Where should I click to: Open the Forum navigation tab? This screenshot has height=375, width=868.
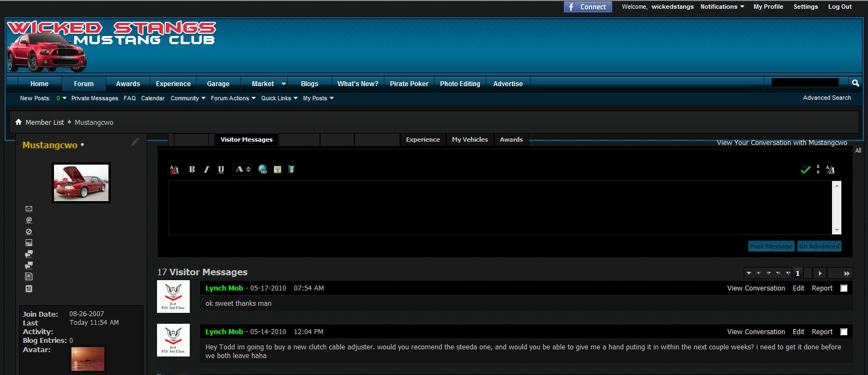[83, 84]
